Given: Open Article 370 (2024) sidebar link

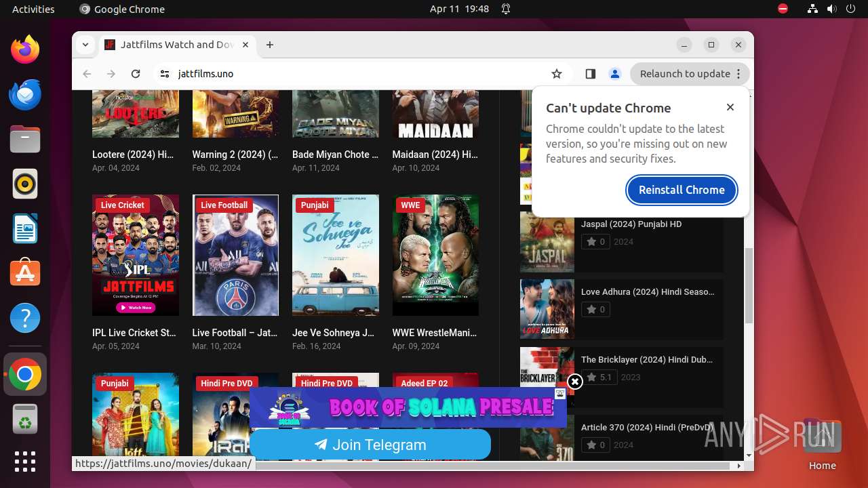Looking at the screenshot, I should 646,427.
